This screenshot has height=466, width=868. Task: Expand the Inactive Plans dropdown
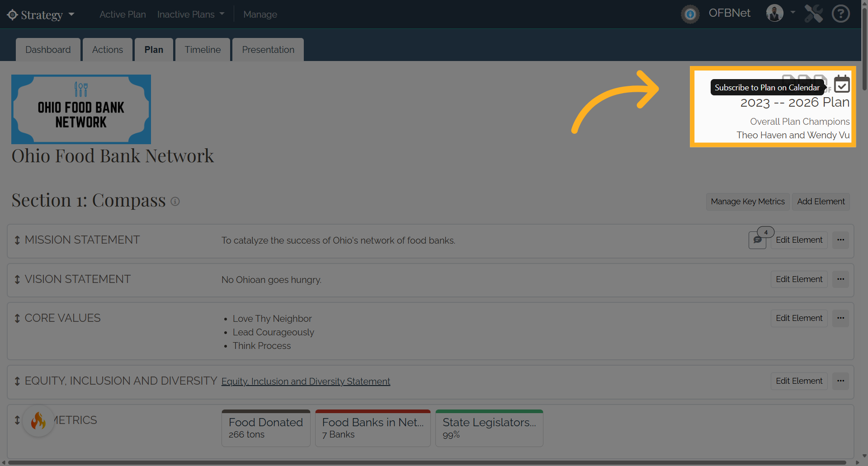click(190, 14)
